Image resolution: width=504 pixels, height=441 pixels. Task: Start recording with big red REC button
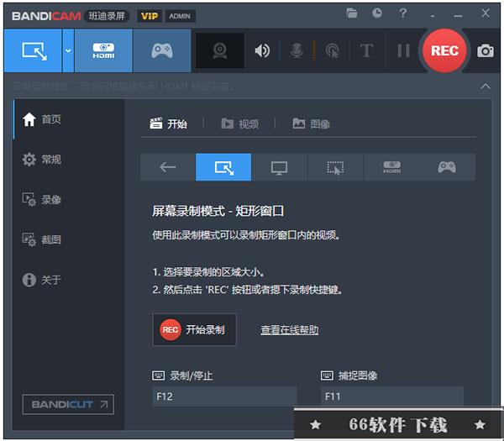(444, 50)
